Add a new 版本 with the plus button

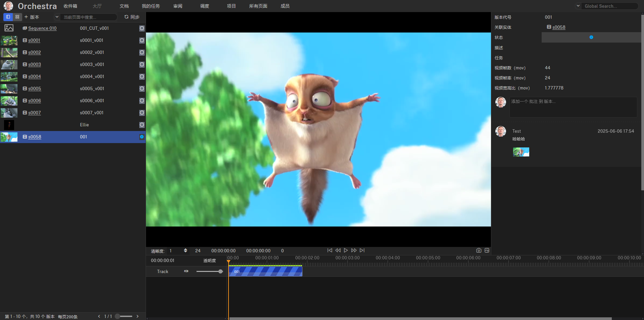[32, 17]
